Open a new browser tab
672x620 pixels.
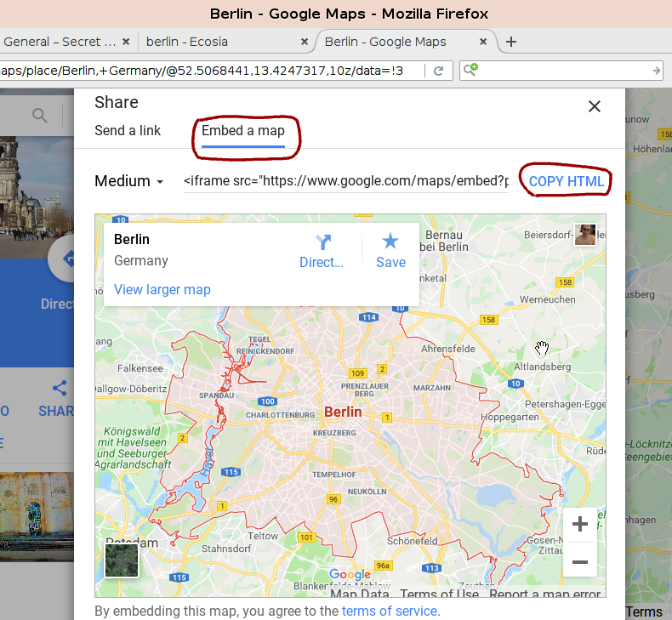point(511,42)
